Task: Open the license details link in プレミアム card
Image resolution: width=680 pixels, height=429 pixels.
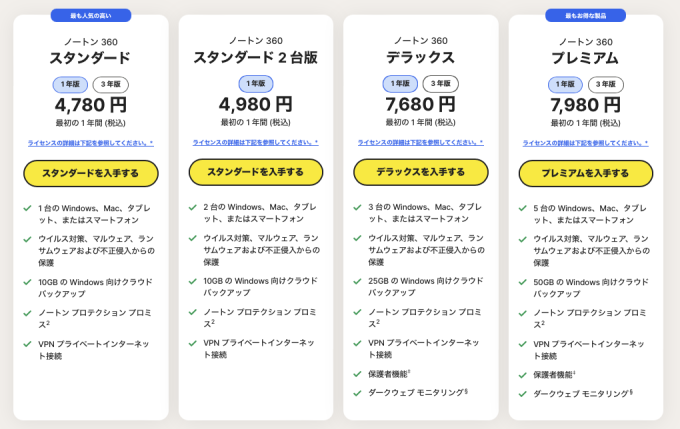Action: 585,143
